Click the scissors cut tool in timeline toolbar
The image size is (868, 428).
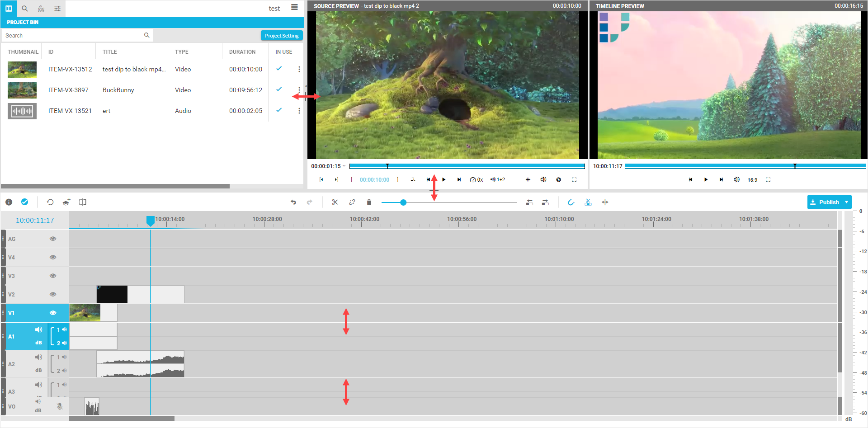[x=335, y=202]
